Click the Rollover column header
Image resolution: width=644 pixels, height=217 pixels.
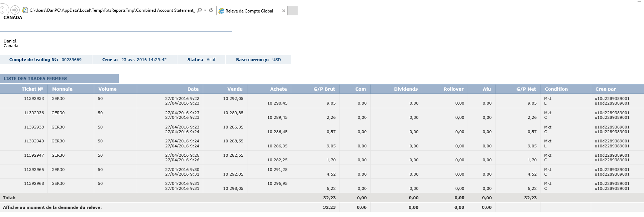click(x=453, y=89)
